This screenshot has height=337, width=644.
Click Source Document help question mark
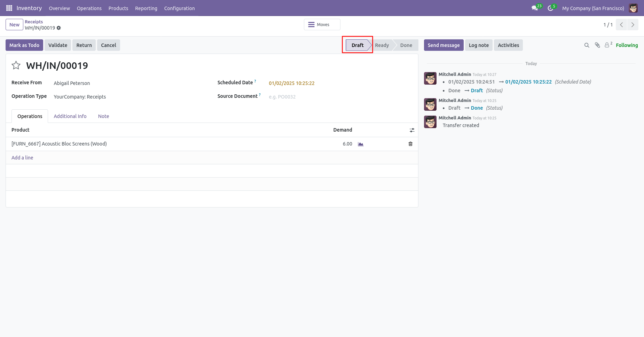click(x=260, y=94)
